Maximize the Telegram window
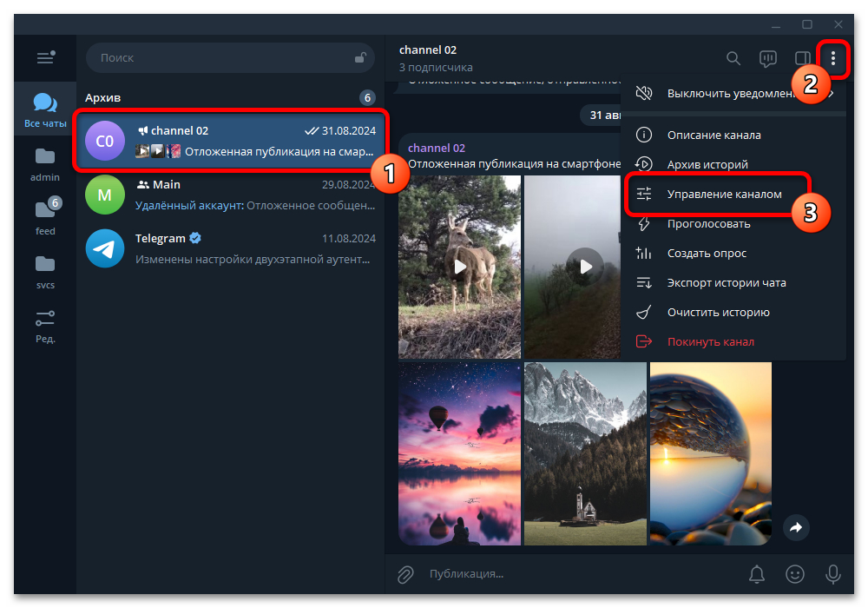 (807, 24)
